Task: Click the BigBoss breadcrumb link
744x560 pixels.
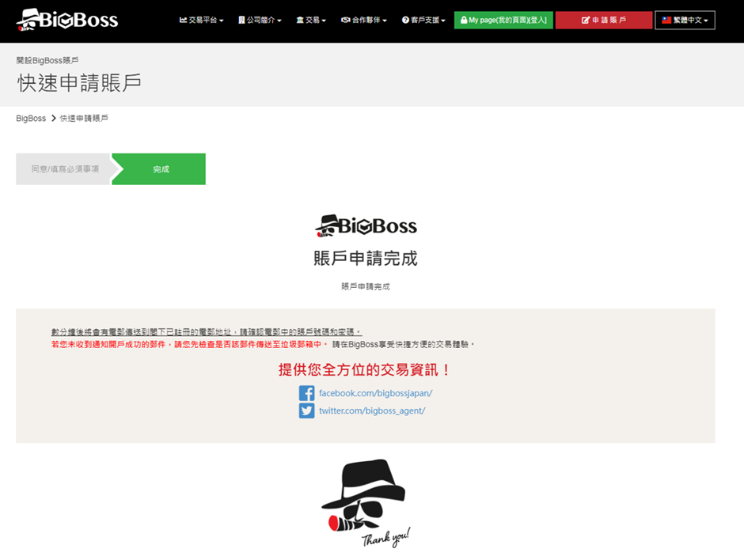Action: (31, 118)
